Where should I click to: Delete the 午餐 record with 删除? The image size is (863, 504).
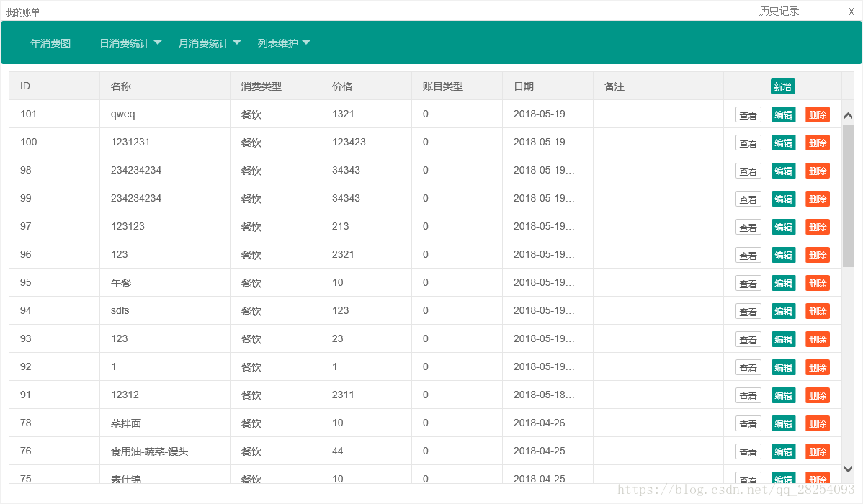pos(818,283)
